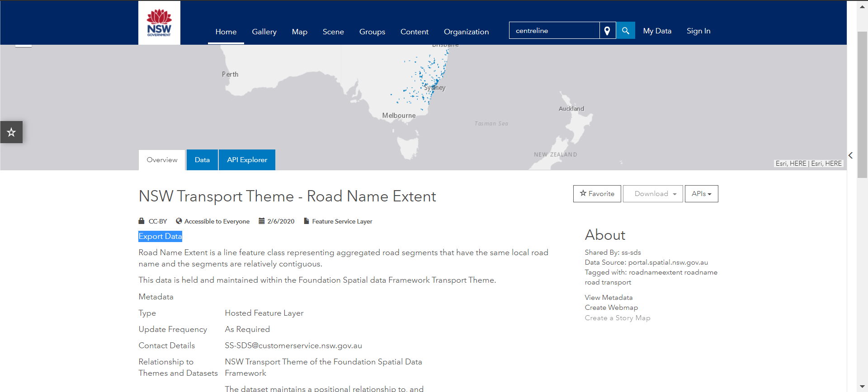Click the Auckland label on the map
The image size is (868, 392).
pos(571,108)
